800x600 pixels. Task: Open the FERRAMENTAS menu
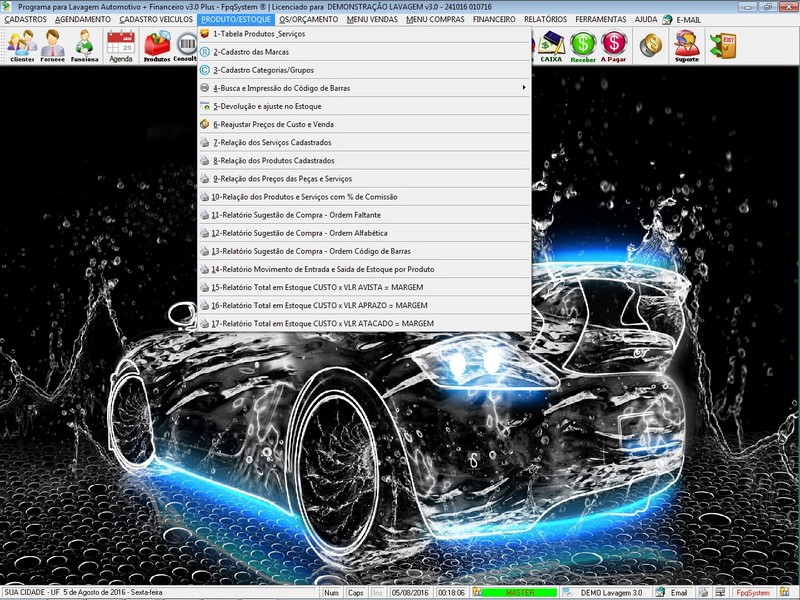point(601,19)
